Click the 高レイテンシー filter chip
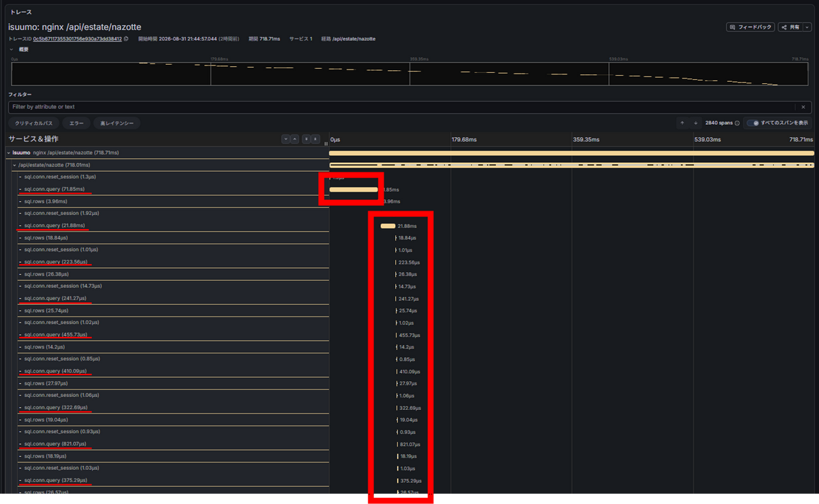 click(x=117, y=123)
